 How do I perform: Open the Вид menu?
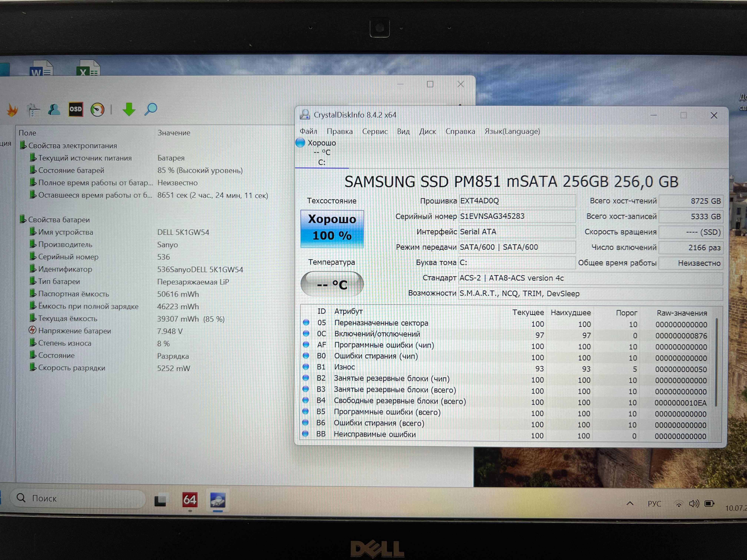403,131
